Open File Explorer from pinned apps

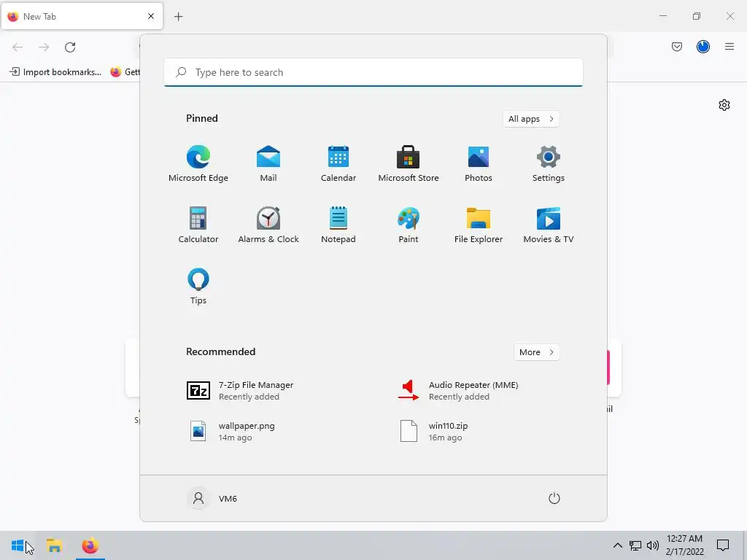(479, 225)
